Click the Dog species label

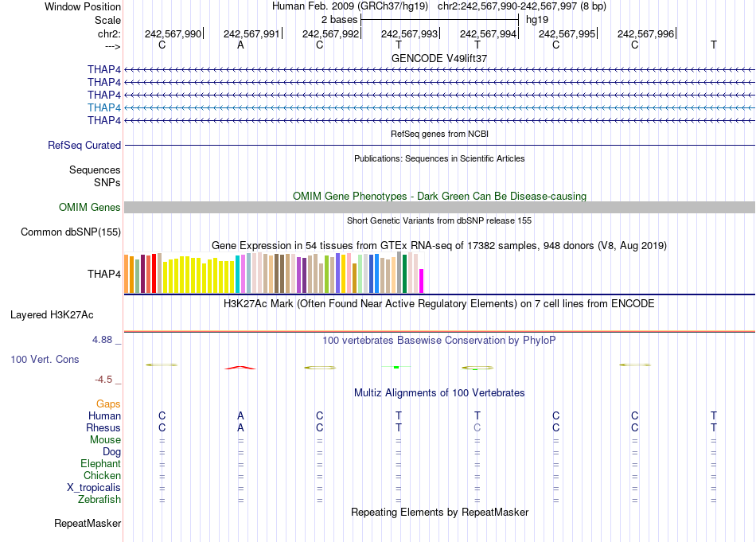[112, 452]
